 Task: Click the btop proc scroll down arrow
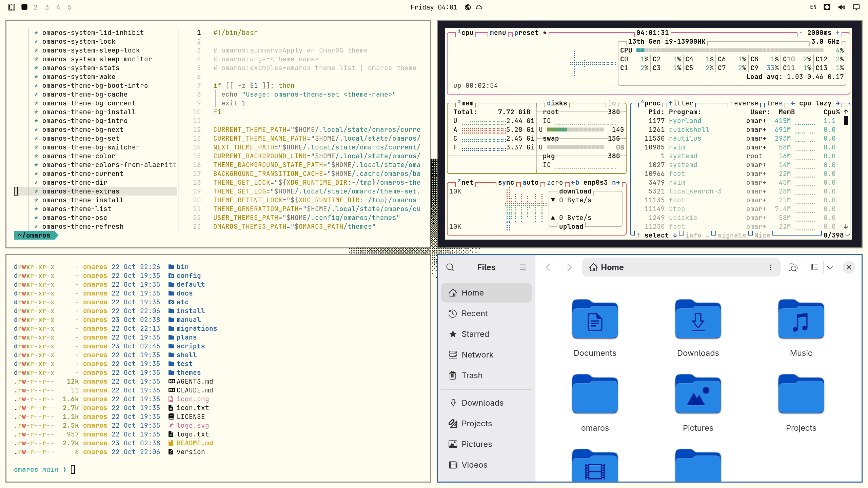pyautogui.click(x=846, y=226)
